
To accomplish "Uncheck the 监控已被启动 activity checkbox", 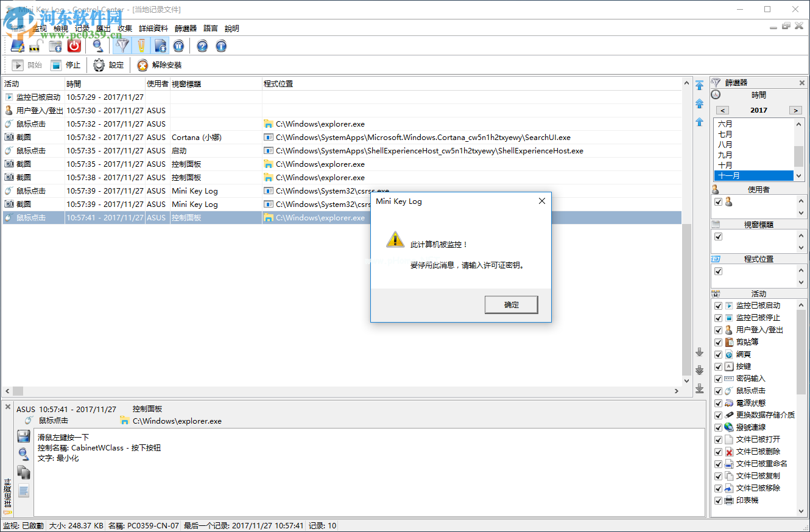I will (718, 306).
